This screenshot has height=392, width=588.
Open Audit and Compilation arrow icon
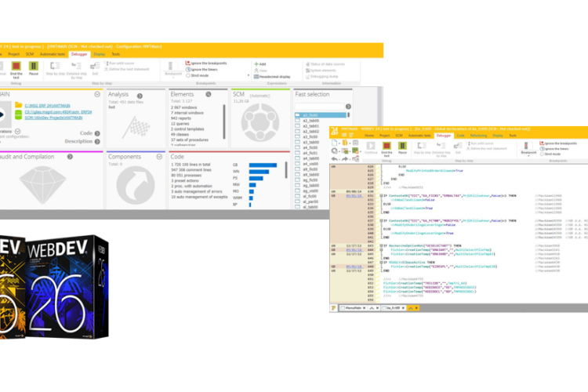tap(70, 157)
